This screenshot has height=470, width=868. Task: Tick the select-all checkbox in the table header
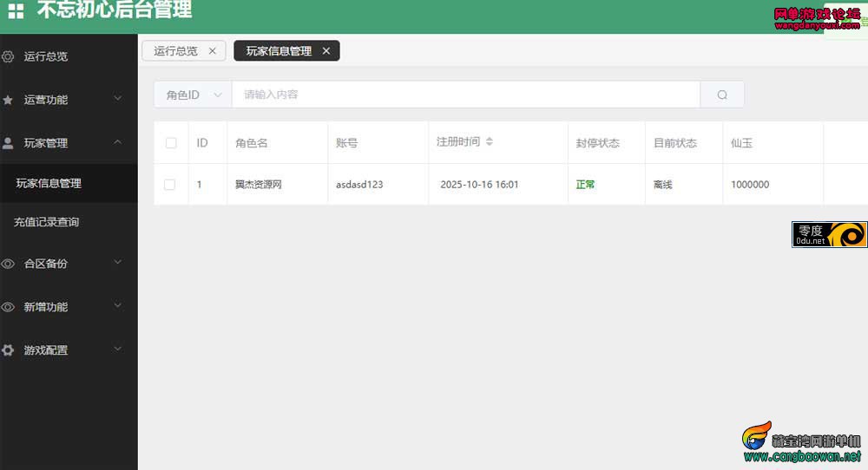click(171, 143)
